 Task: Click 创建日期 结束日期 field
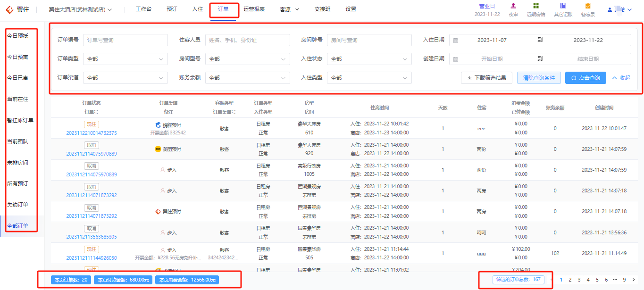588,59
